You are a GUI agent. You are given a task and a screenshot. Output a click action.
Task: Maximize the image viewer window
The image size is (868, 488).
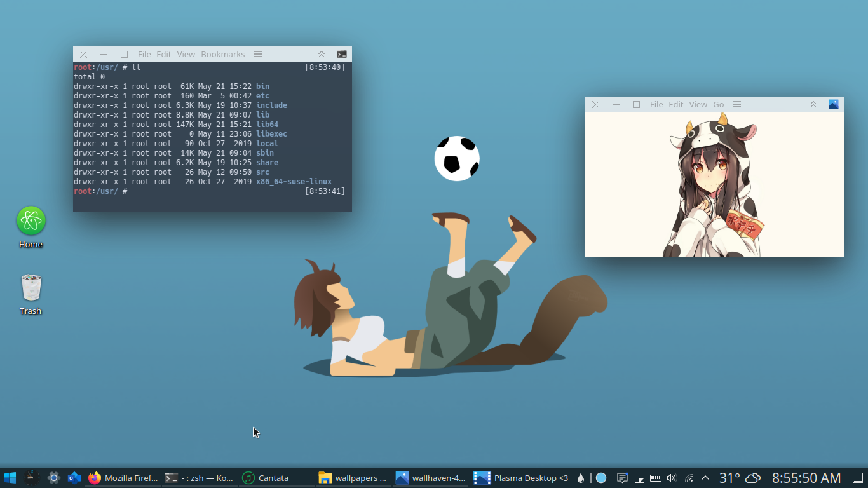pos(636,105)
